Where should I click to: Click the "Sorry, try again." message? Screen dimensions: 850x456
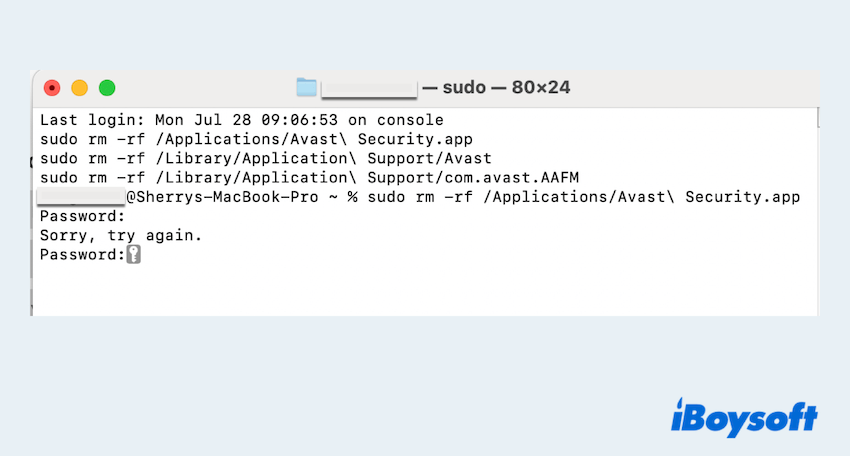[x=120, y=236]
